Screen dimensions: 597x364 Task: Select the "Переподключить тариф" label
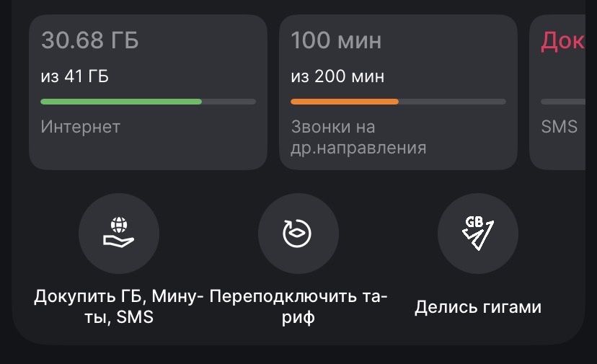(298, 306)
